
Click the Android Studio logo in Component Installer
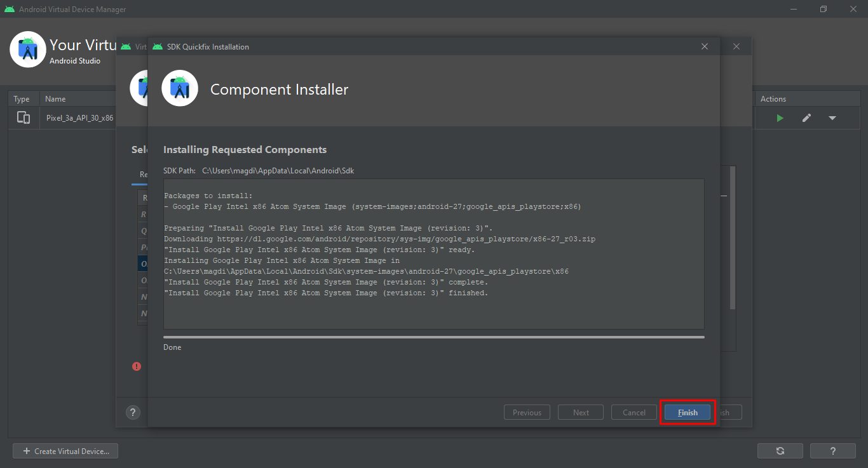point(180,88)
